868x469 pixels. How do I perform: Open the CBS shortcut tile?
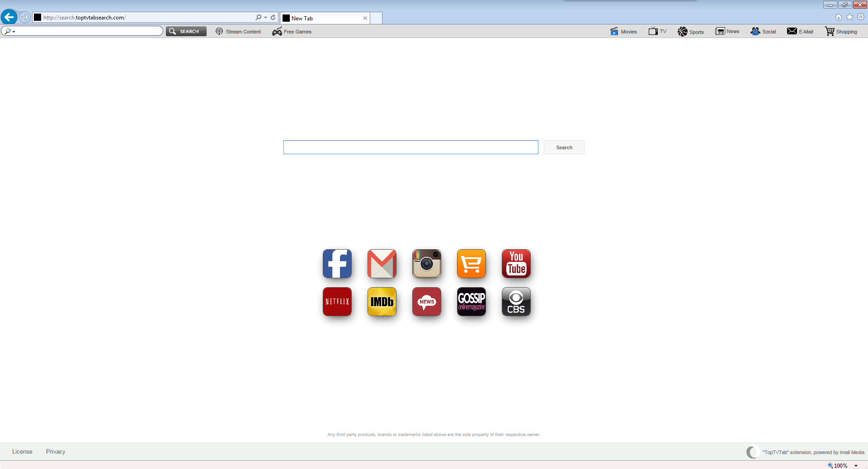(x=516, y=302)
